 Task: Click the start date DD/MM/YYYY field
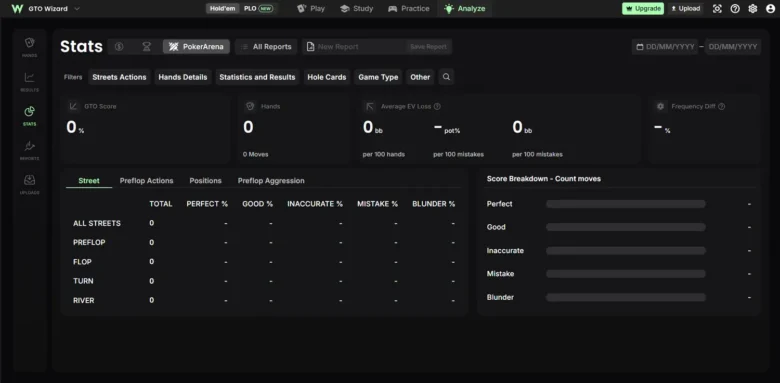coord(665,47)
